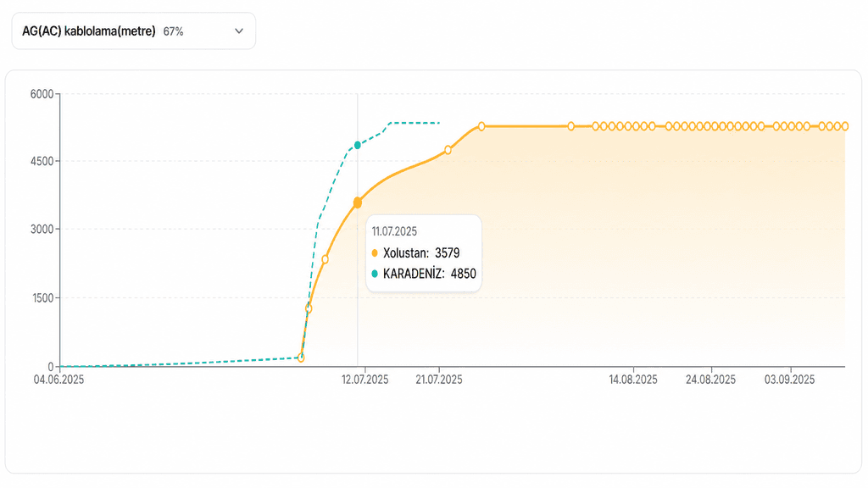Click the highlighted orange Xolustan point at 3579
The width and height of the screenshot is (868, 488).
(x=358, y=203)
